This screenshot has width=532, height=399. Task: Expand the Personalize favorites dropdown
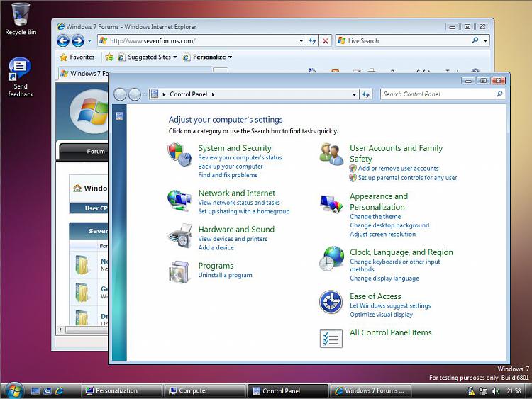pos(230,57)
